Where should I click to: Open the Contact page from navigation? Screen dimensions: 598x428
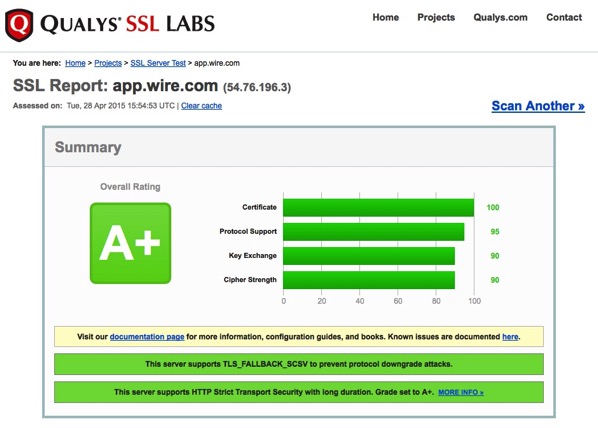(564, 18)
